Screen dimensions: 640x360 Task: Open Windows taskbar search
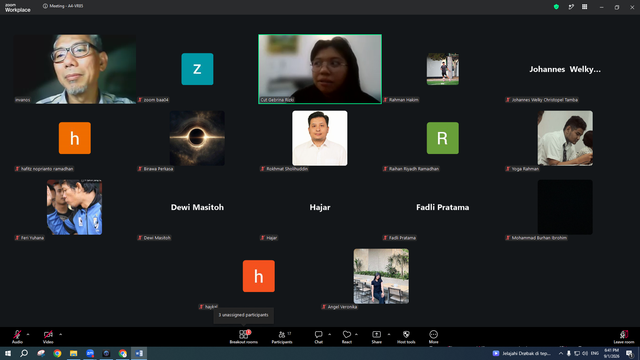point(24,353)
